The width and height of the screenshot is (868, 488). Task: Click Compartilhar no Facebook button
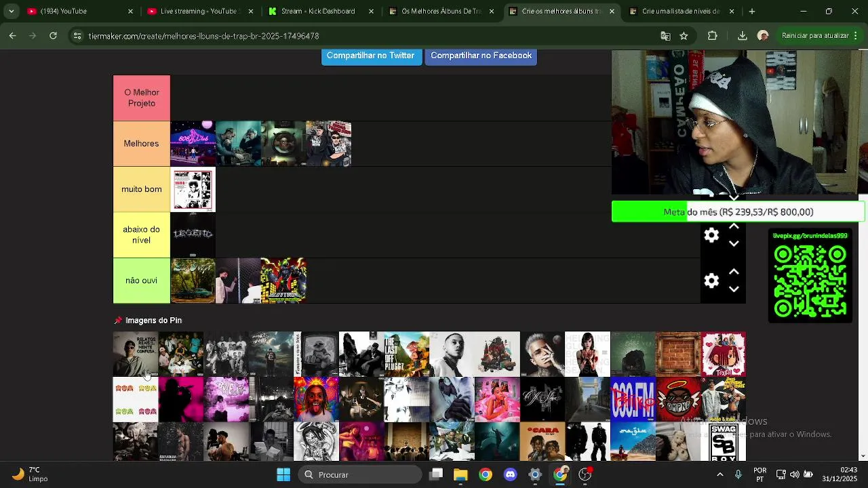[x=481, y=56]
